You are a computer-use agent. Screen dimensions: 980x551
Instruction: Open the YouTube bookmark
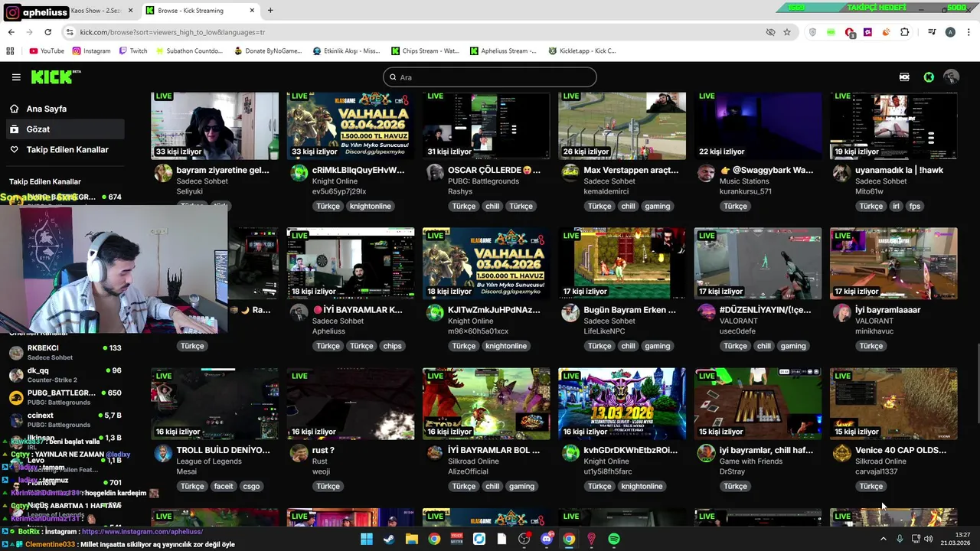(x=47, y=51)
